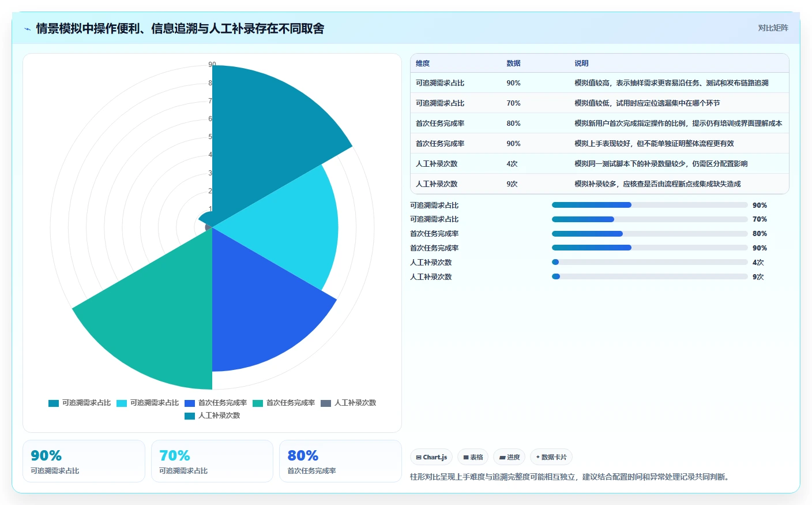Image resolution: width=812 pixels, height=505 pixels.
Task: Toggle dark teal 可追溯需求占比 legend entry
Action: click(80, 403)
